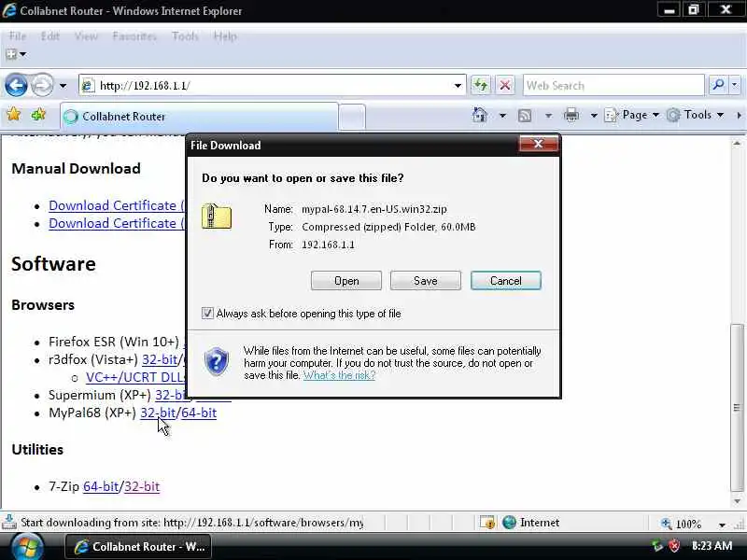
Task: Expand the Feeds dropdown arrow
Action: (548, 115)
